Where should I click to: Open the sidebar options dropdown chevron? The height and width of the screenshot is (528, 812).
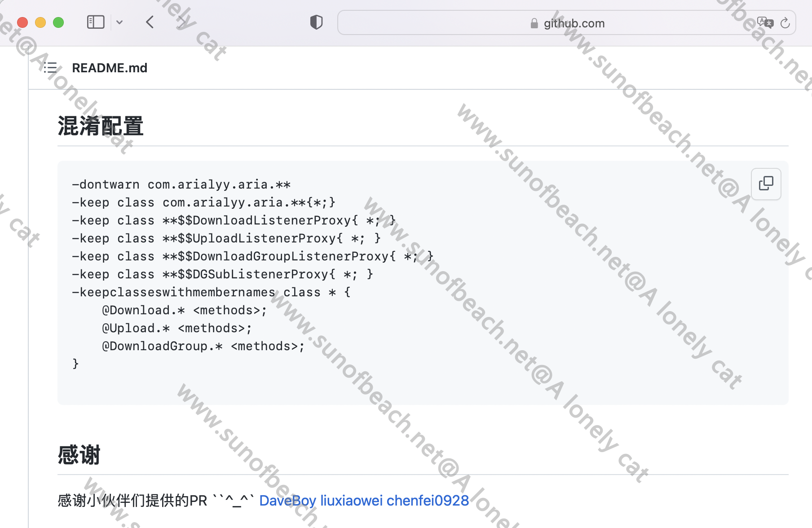(119, 22)
